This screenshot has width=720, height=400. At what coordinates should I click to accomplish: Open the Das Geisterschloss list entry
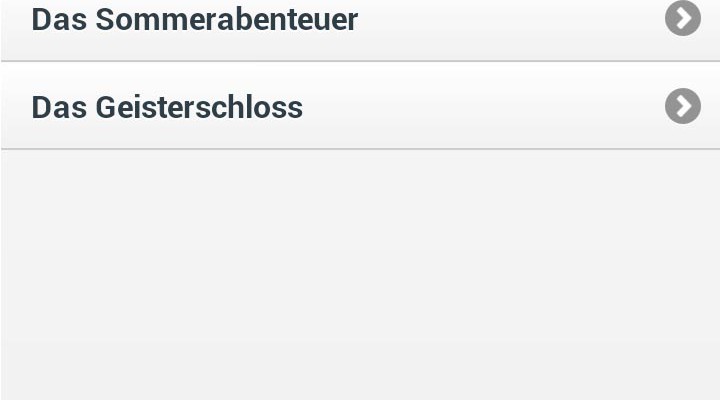click(x=360, y=105)
